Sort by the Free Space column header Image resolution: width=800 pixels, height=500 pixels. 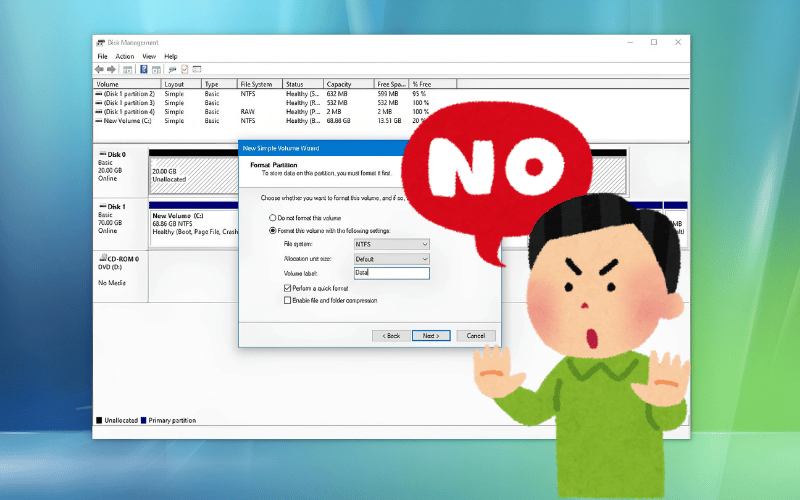[391, 84]
